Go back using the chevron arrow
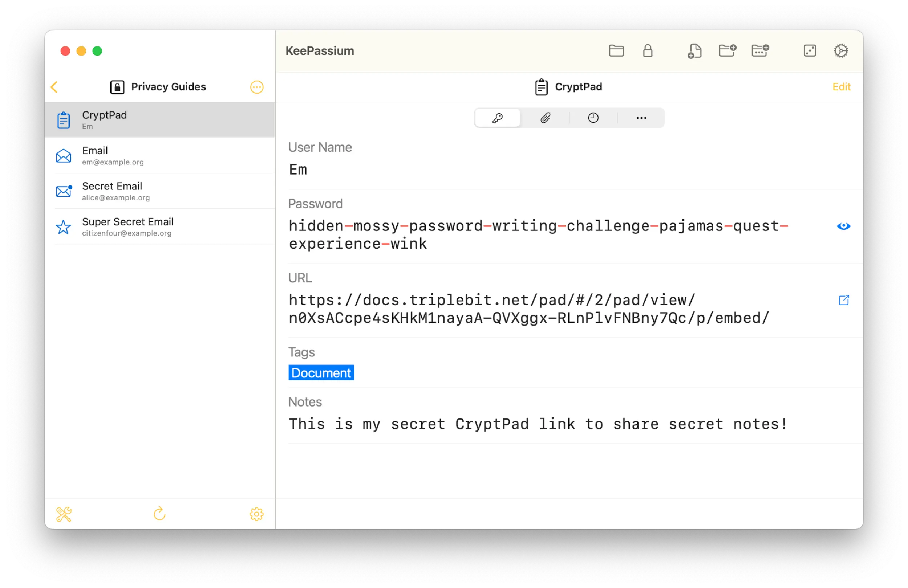The height and width of the screenshot is (588, 908). click(x=54, y=87)
